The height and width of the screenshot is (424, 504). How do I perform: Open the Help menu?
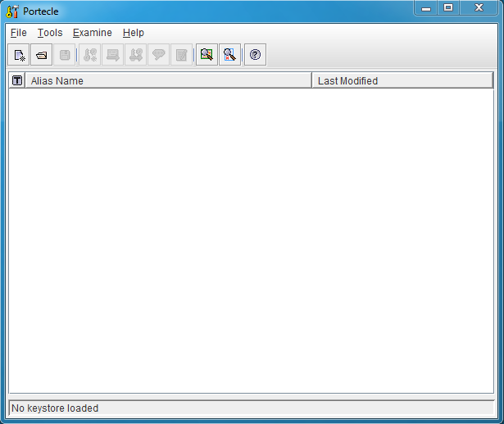click(x=133, y=33)
